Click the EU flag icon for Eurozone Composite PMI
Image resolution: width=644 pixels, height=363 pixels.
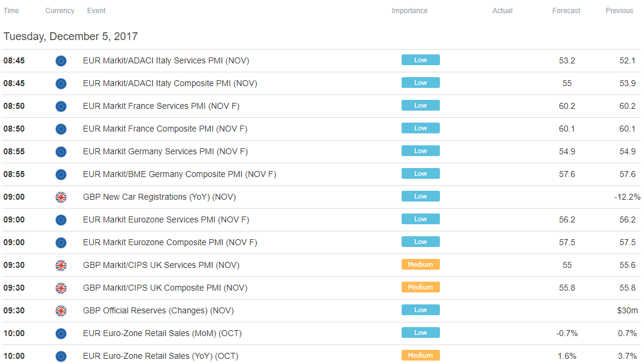(x=61, y=243)
